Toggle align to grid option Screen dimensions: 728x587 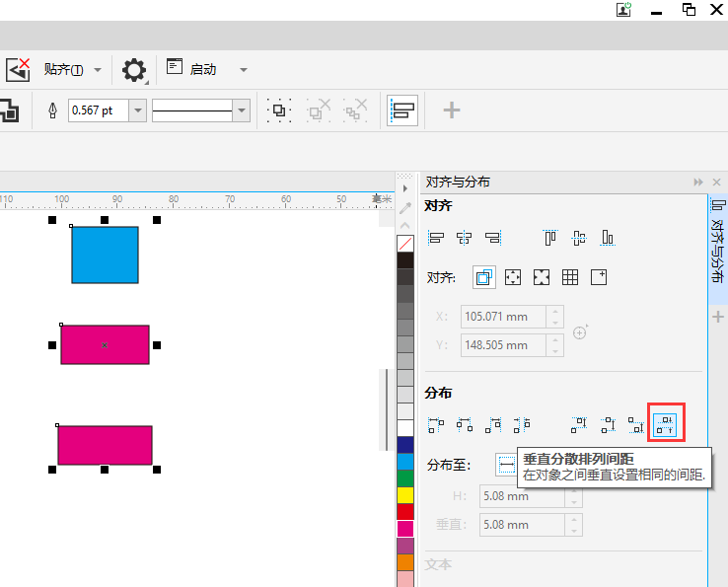[570, 277]
